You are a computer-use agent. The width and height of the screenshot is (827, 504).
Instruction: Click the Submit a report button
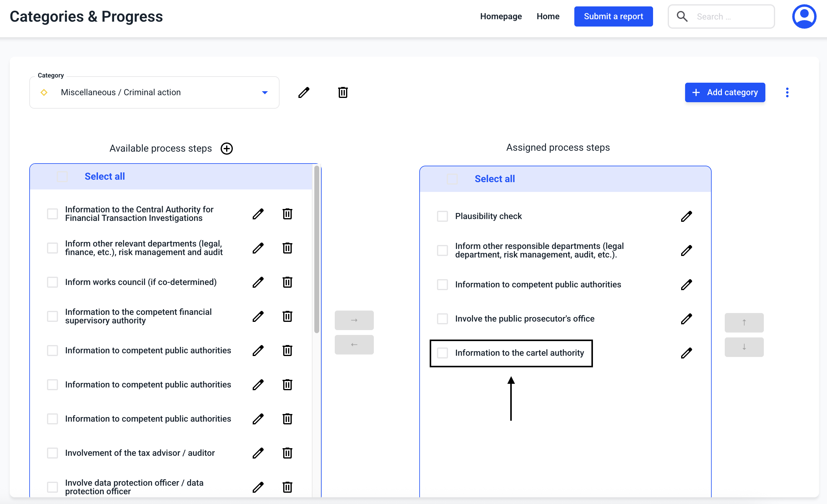[613, 16]
